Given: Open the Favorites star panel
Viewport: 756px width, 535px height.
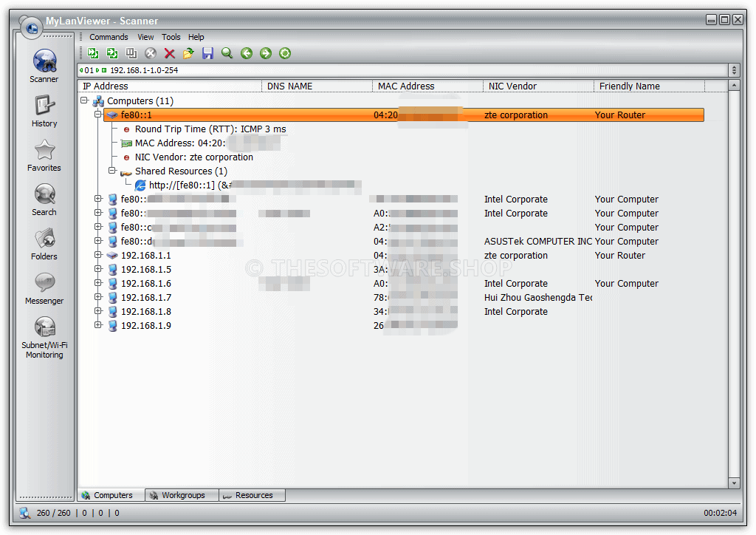Looking at the screenshot, I should (44, 155).
